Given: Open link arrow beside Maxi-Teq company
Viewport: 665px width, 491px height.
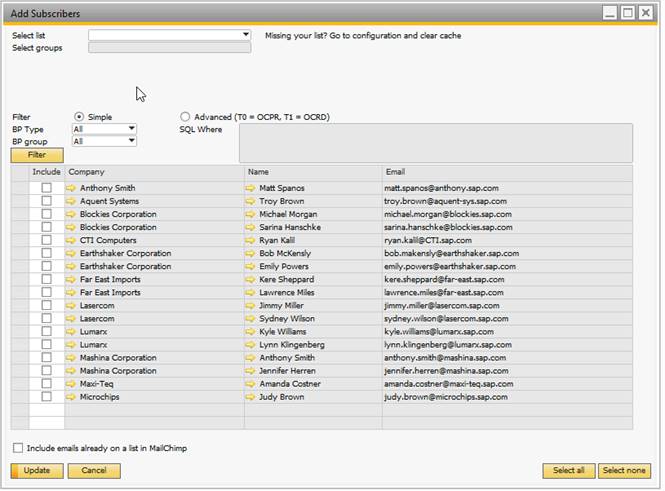Looking at the screenshot, I should 71,384.
